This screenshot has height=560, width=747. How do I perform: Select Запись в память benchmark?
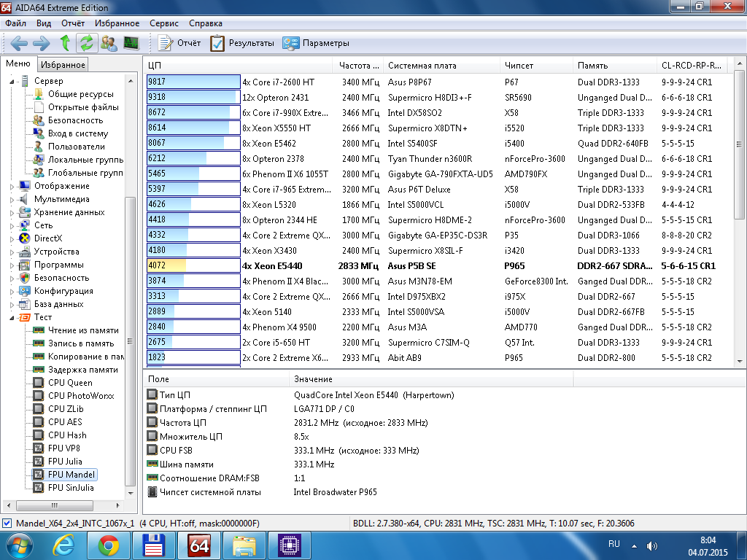[x=81, y=343]
